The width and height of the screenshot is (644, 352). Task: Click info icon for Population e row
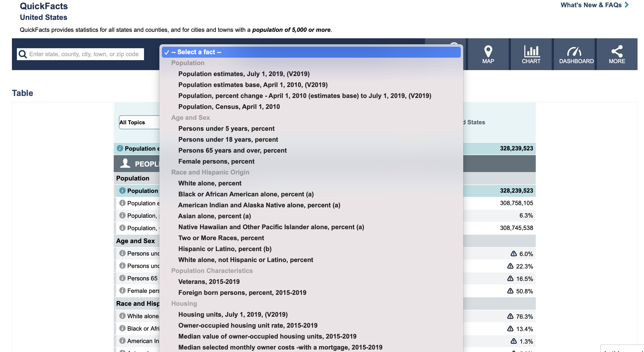tap(122, 203)
